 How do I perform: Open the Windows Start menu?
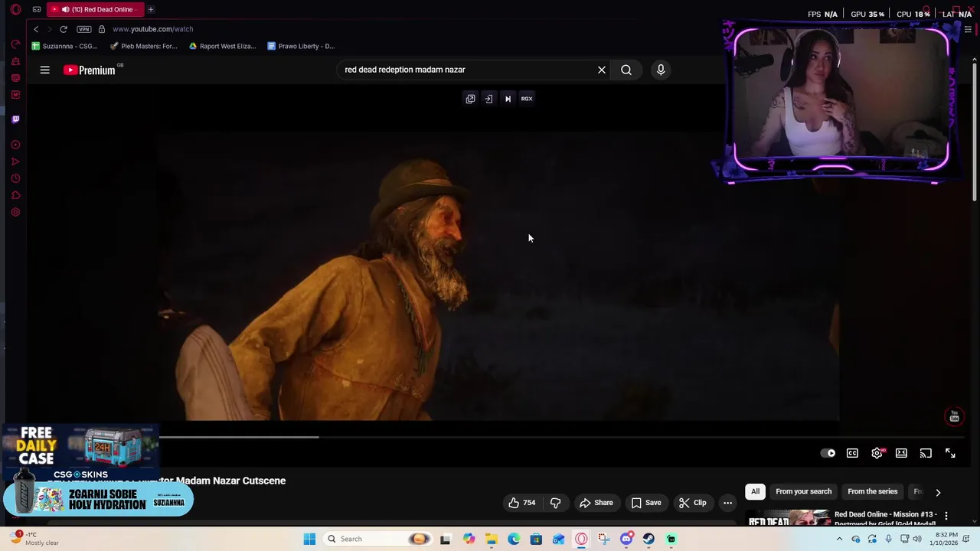(x=309, y=539)
